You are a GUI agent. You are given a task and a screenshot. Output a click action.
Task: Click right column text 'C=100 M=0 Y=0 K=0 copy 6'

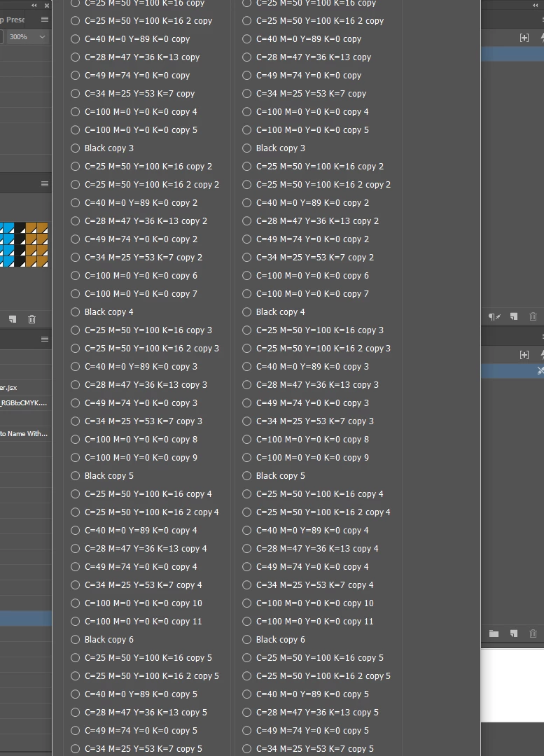[312, 276]
